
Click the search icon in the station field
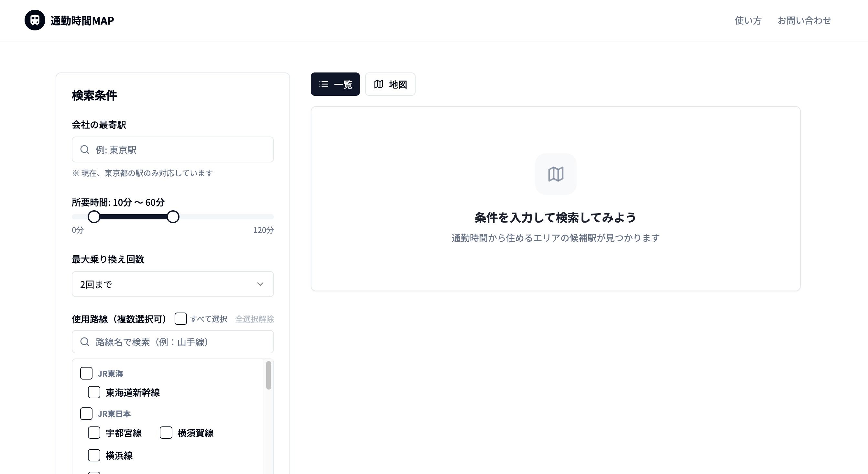[x=85, y=149]
